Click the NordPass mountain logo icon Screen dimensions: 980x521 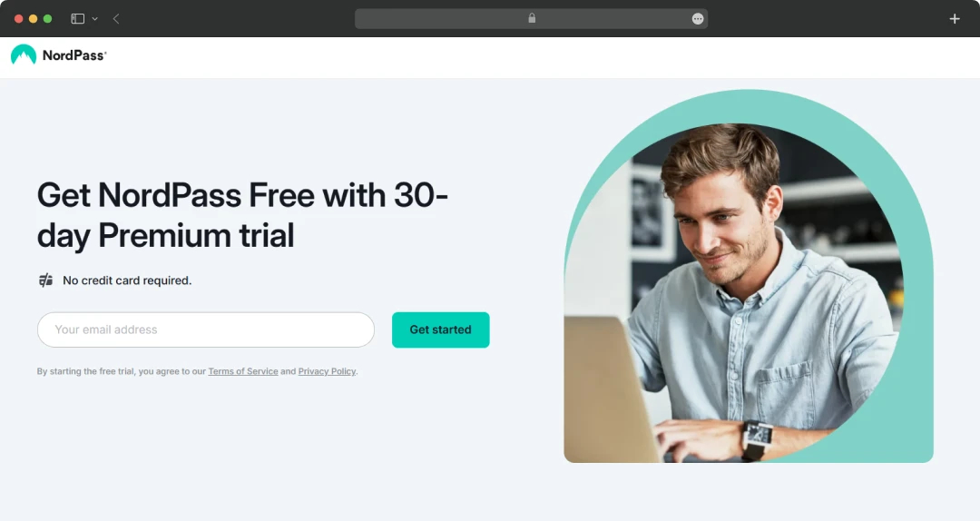point(24,55)
